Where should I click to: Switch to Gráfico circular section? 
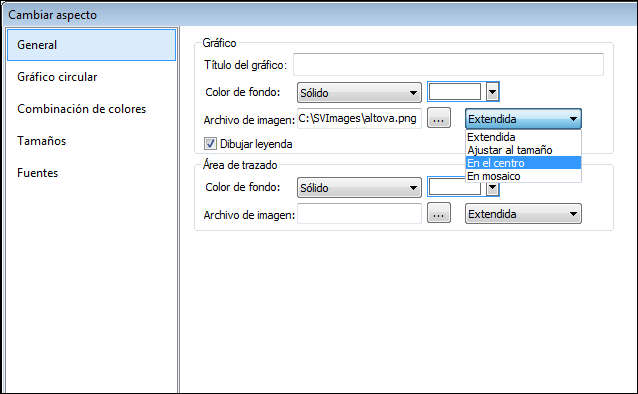click(x=57, y=77)
